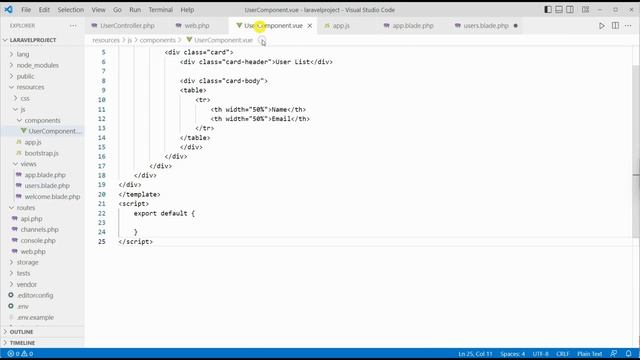The width and height of the screenshot is (640, 360).
Task: Open the customize layout icon
Action: (585, 9)
